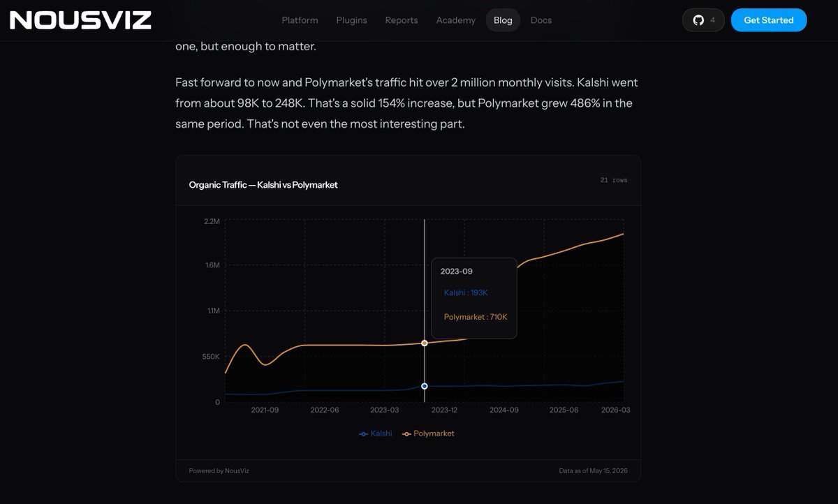Open the NOUSVIZ logo home link

pos(80,20)
